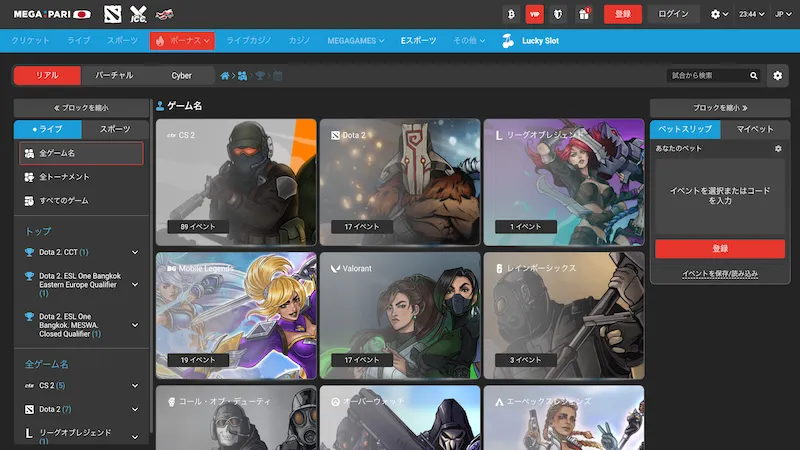The width and height of the screenshot is (800, 450).
Task: Open the ICC cricket shortcut icon
Action: click(x=138, y=14)
